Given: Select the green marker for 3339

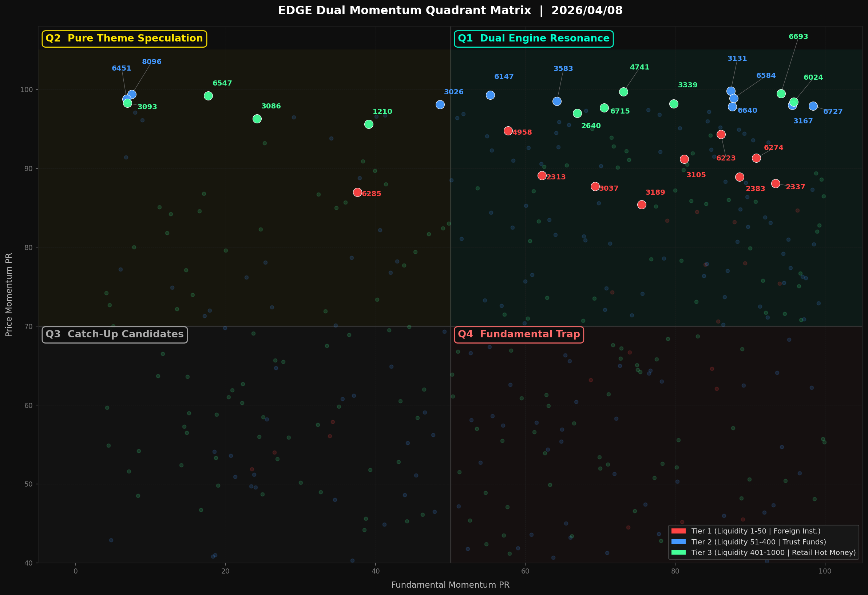Looking at the screenshot, I should coord(674,104).
